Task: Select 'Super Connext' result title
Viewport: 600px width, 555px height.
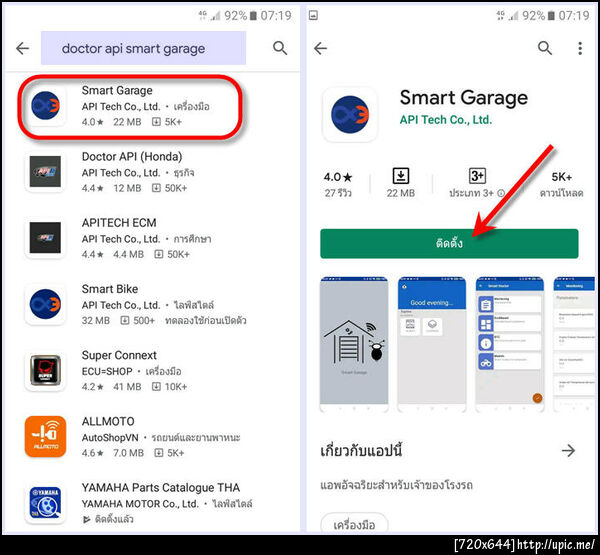Action: 119,355
